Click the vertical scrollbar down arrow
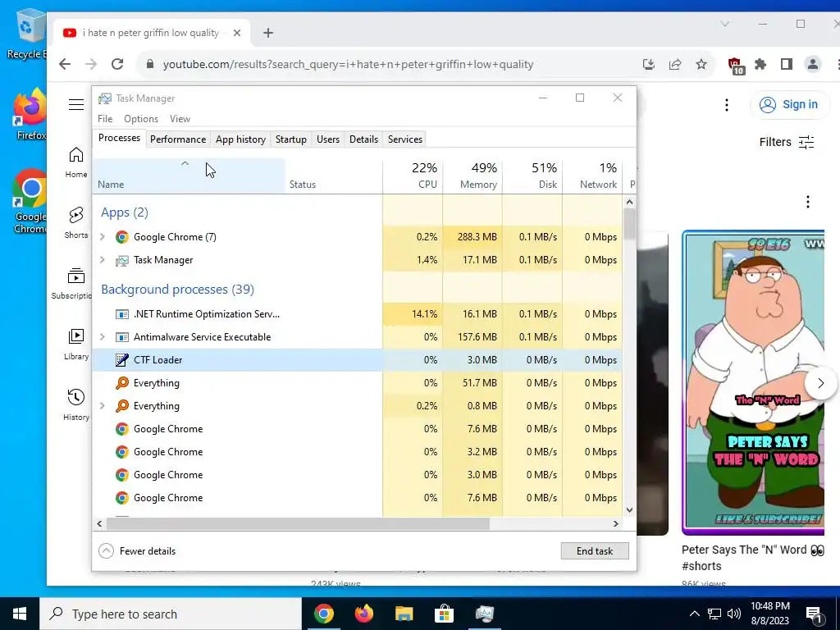 coord(629,510)
